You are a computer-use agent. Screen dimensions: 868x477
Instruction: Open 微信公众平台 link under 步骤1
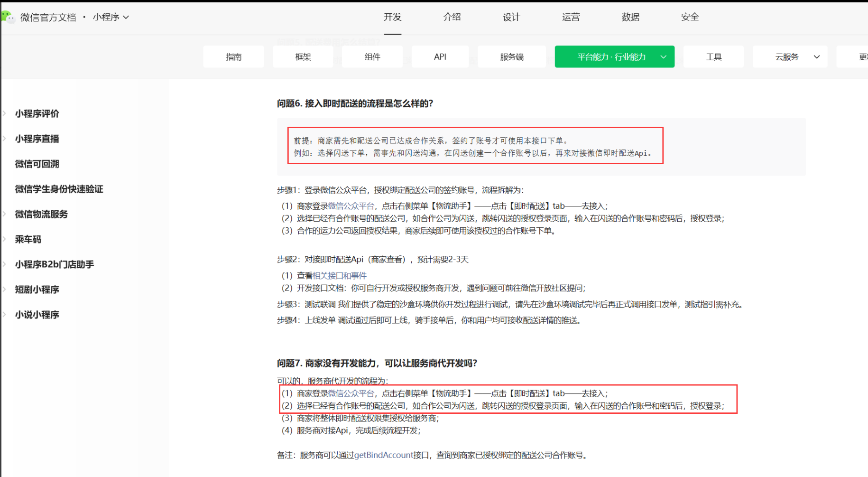pos(351,206)
